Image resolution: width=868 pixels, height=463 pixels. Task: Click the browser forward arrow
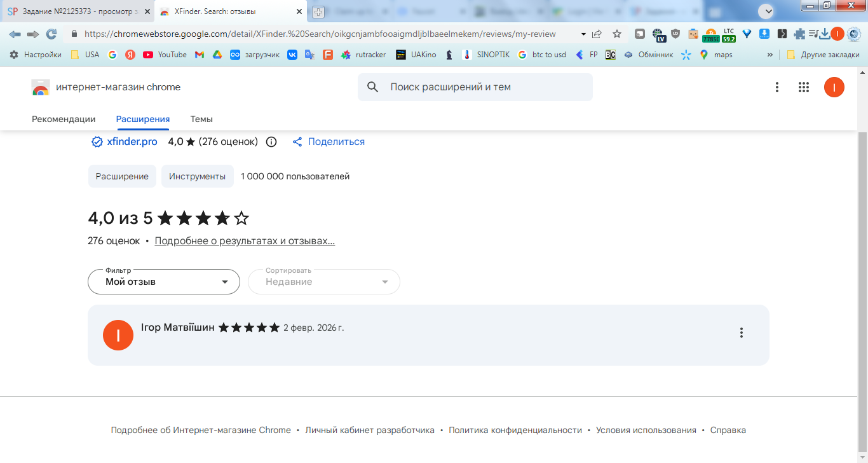(x=33, y=34)
